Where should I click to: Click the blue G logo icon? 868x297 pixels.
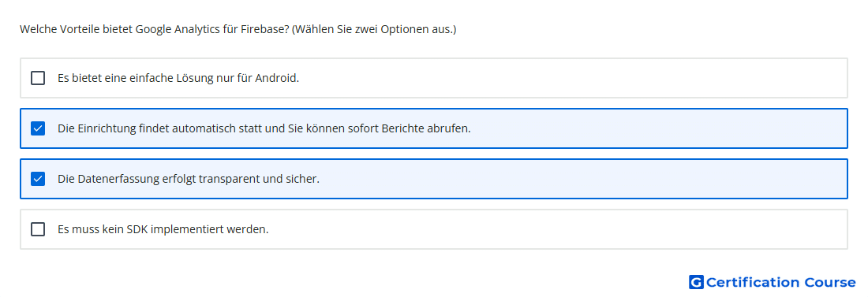click(x=696, y=282)
